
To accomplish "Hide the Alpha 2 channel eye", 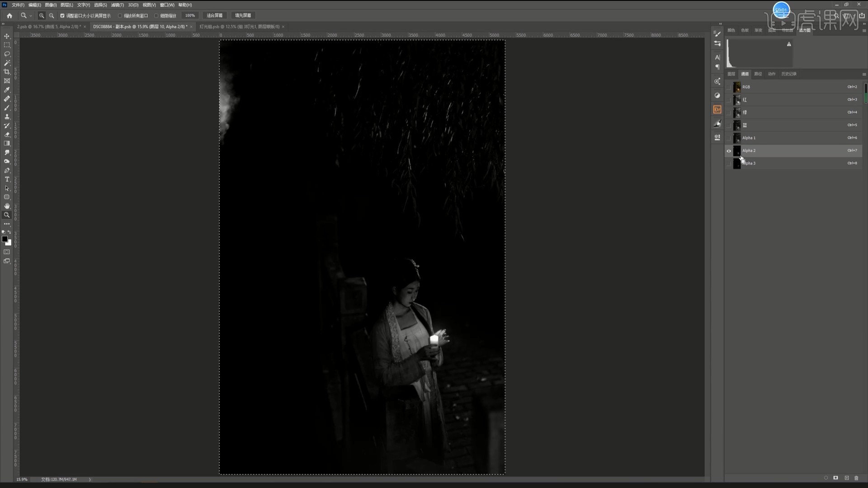I will coord(729,151).
